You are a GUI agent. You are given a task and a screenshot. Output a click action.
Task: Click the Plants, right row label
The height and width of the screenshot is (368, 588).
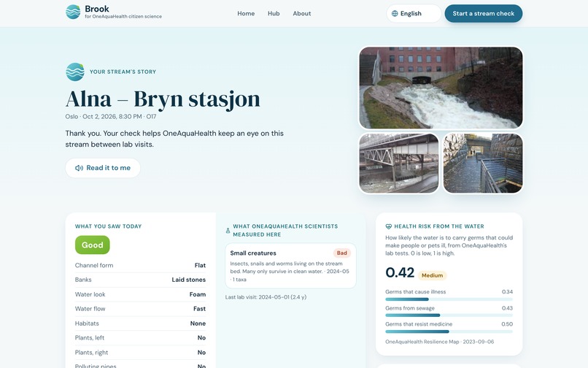pos(91,353)
